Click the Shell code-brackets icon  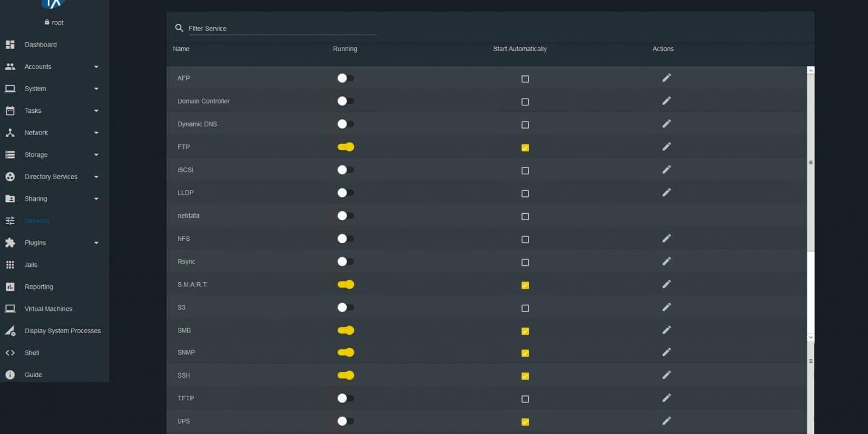[10, 353]
